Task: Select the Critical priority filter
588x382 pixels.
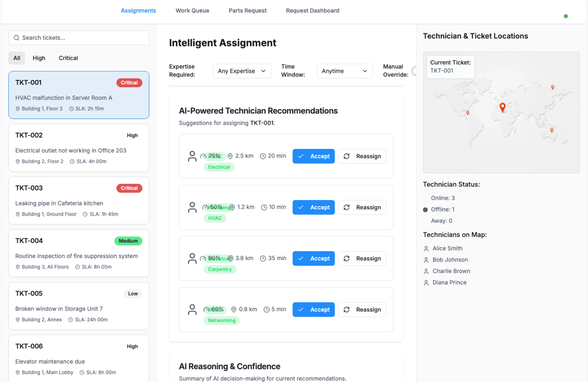Action: point(68,58)
